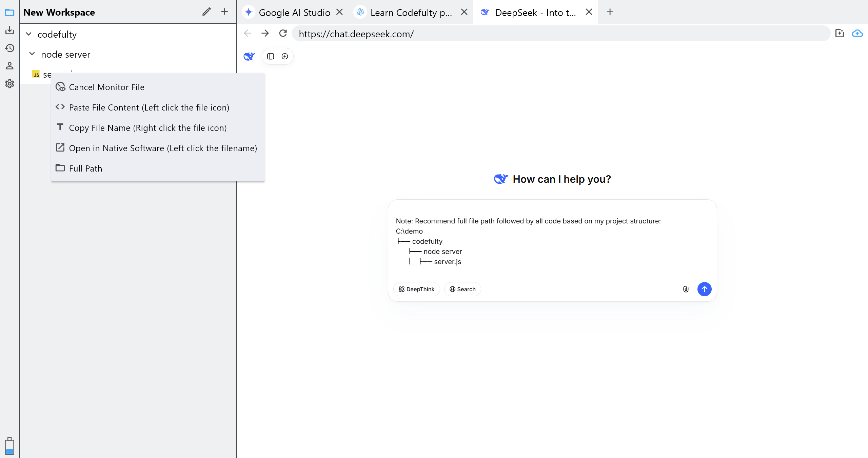The width and height of the screenshot is (868, 458).
Task: Click the DeepSeek sidebar toggle icon
Action: click(271, 56)
